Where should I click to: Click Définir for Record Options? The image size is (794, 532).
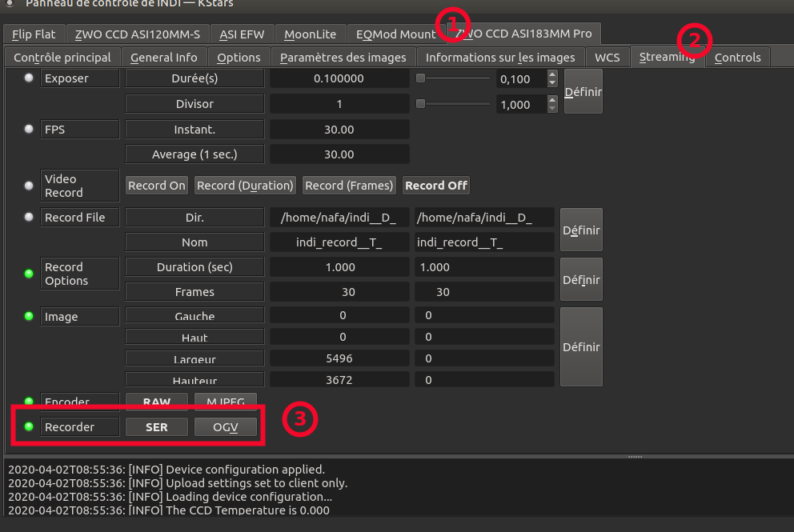click(581, 279)
